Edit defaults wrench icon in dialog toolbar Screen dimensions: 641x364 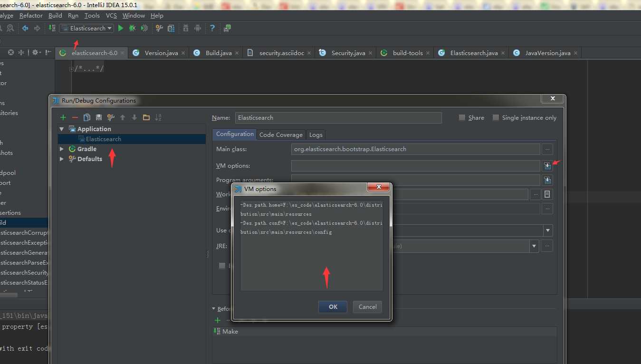coord(111,117)
